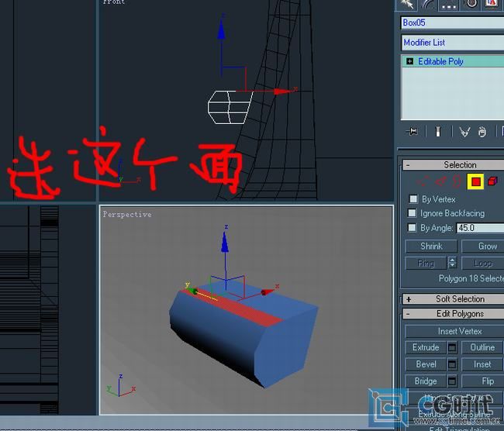This screenshot has width=504, height=431.
Task: Click the Extrude button
Action: point(426,347)
